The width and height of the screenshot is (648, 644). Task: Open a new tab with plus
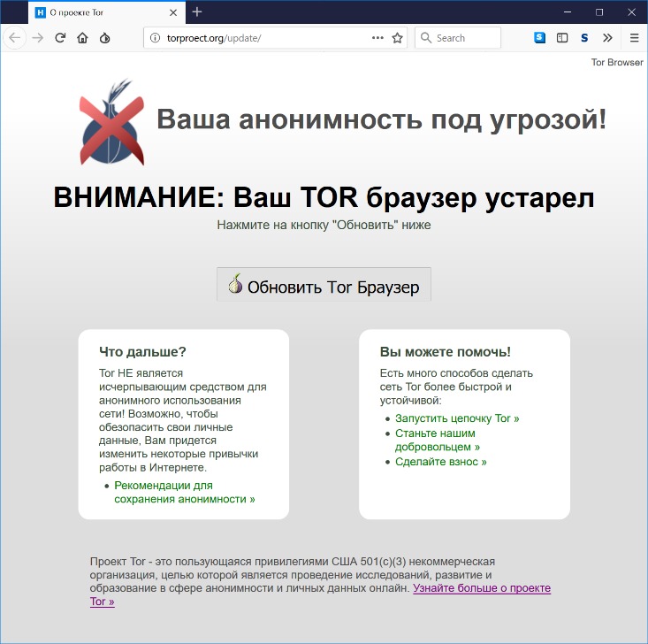tap(197, 12)
